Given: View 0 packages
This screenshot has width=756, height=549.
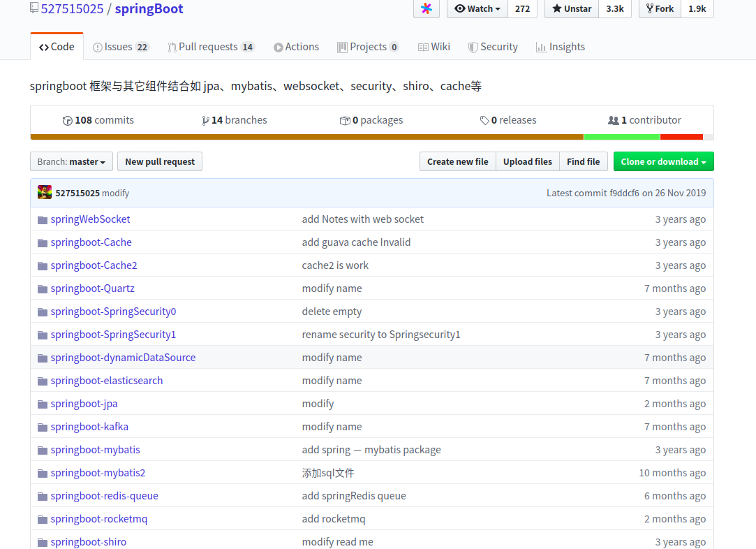Looking at the screenshot, I should point(371,120).
